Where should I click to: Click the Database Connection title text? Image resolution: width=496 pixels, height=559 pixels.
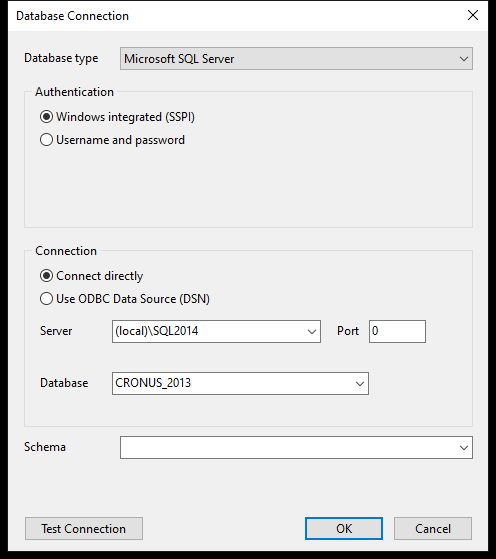tap(72, 16)
